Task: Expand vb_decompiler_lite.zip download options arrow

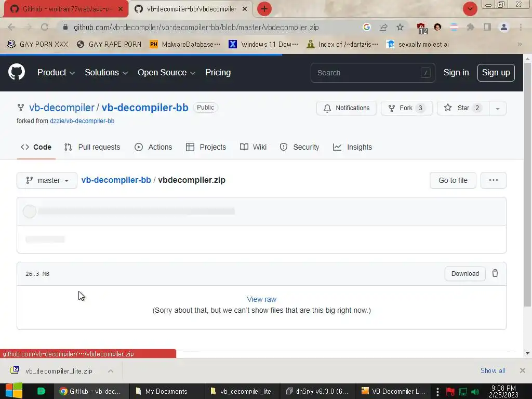Action: (111, 371)
